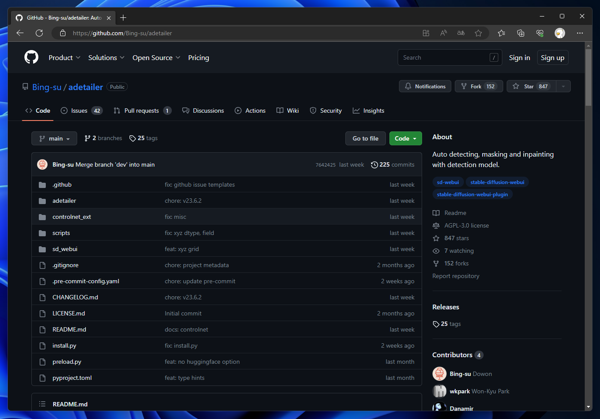Click the Report repository link
Screen dimensions: 600x419
pos(455,276)
